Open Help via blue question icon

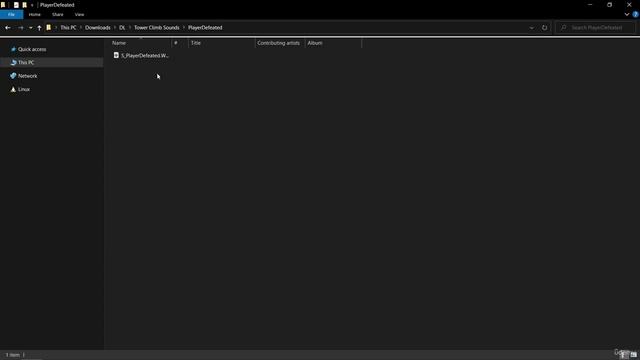[x=635, y=14]
